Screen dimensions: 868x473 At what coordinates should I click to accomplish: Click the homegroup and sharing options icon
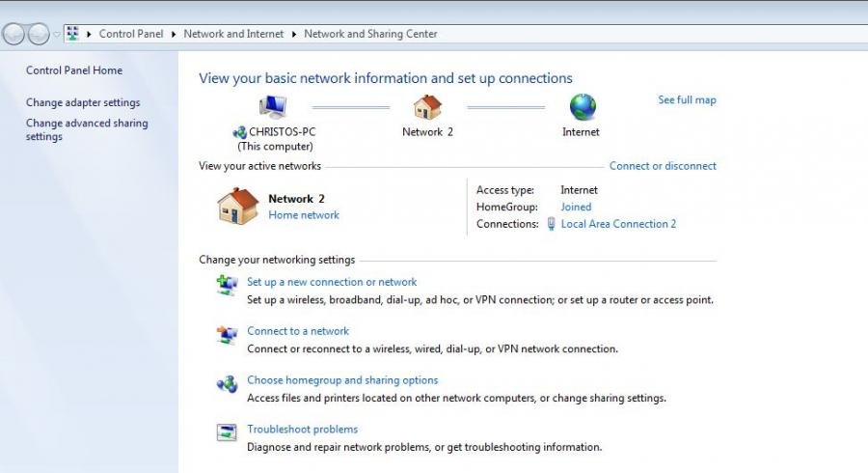coord(228,383)
